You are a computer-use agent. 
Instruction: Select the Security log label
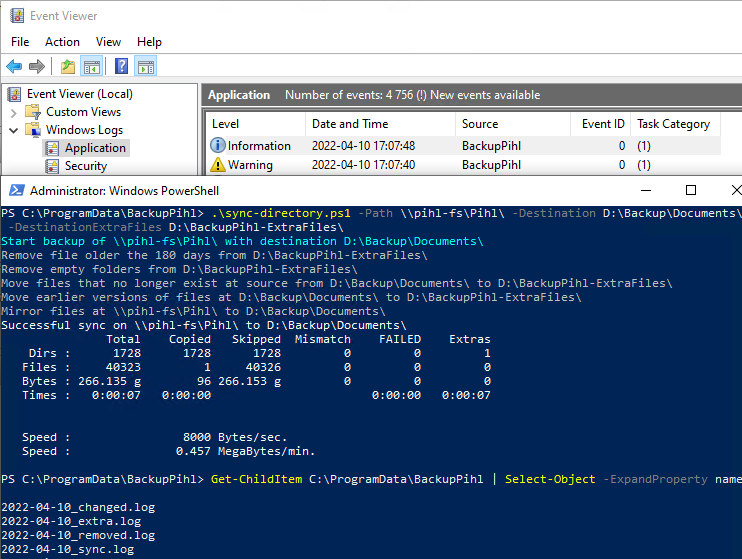coord(86,166)
